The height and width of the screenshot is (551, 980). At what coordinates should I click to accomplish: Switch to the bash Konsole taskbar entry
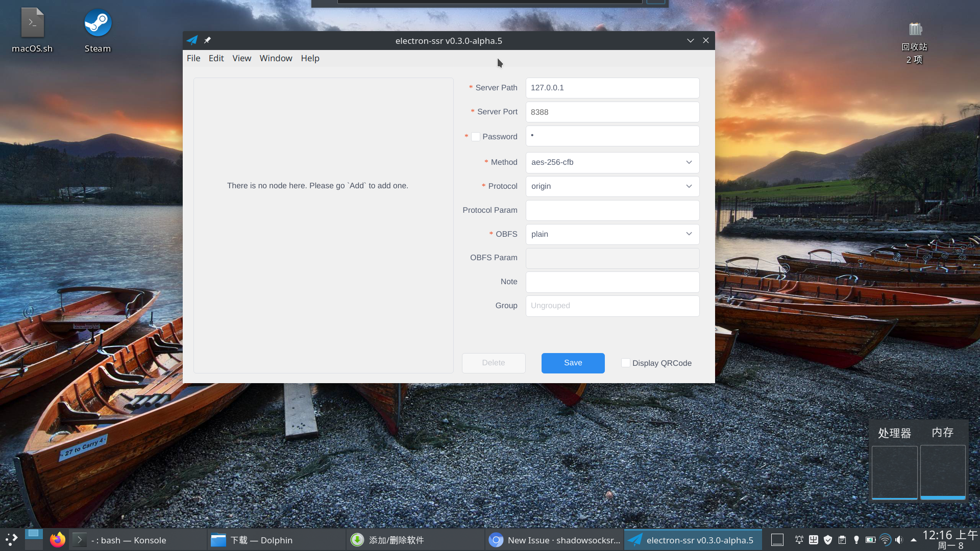coord(138,540)
